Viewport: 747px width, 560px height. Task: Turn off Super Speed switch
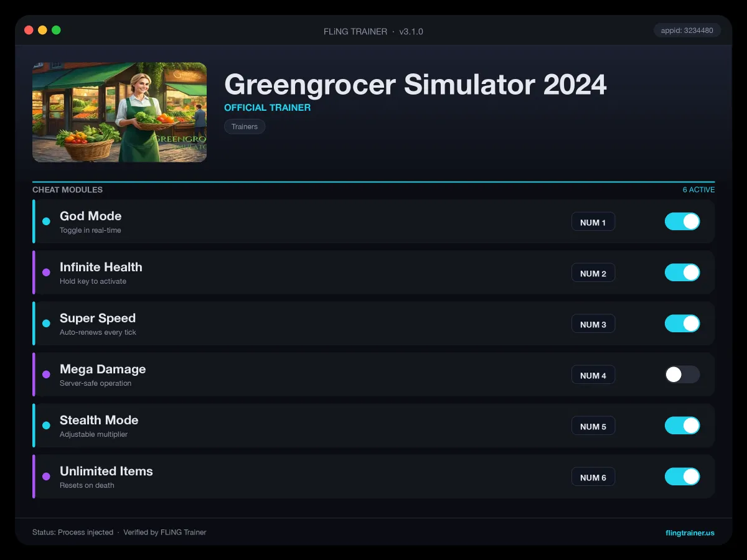point(682,324)
